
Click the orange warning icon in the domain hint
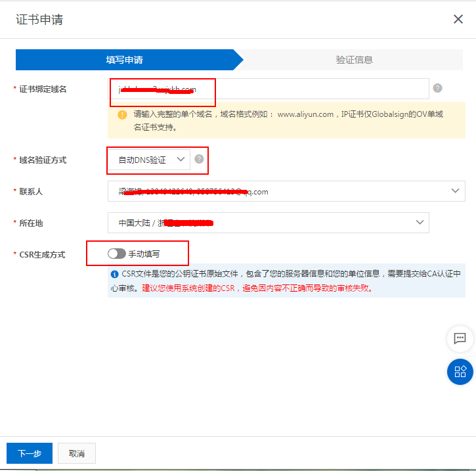pos(122,114)
